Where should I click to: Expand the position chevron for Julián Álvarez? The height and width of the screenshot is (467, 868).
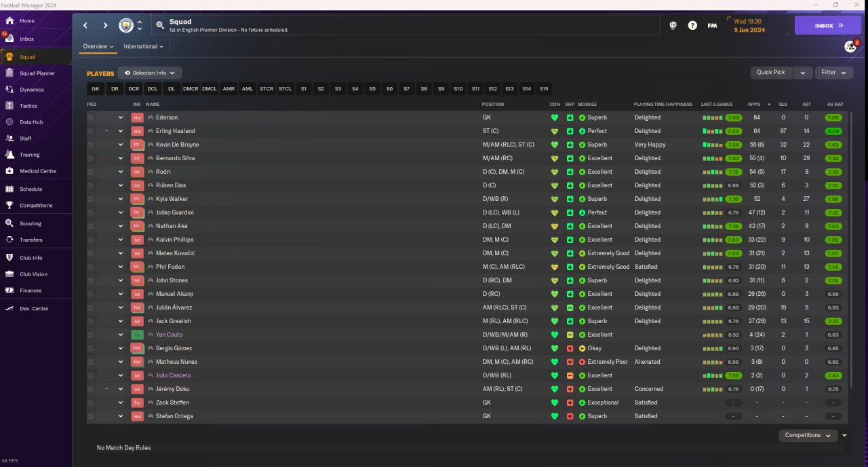121,307
